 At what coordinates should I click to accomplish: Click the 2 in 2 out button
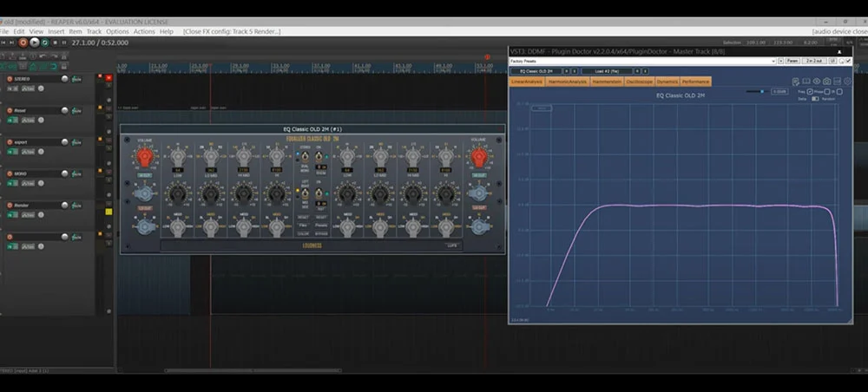[814, 61]
